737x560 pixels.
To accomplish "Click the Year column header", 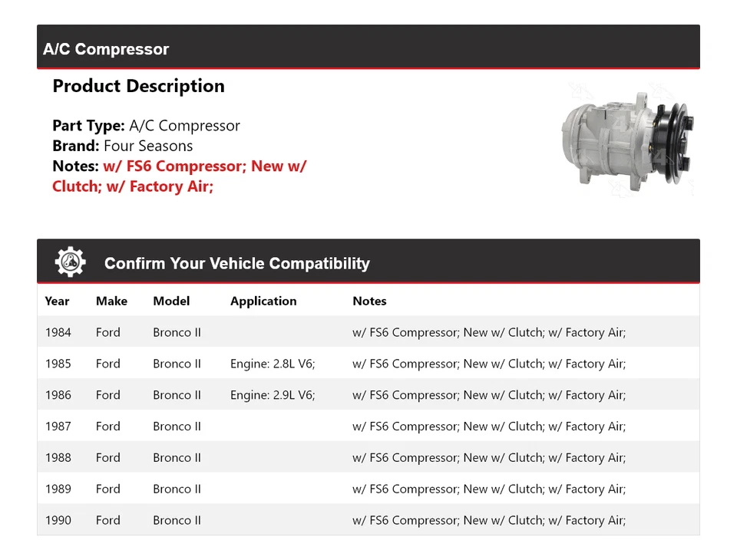I will (57, 301).
